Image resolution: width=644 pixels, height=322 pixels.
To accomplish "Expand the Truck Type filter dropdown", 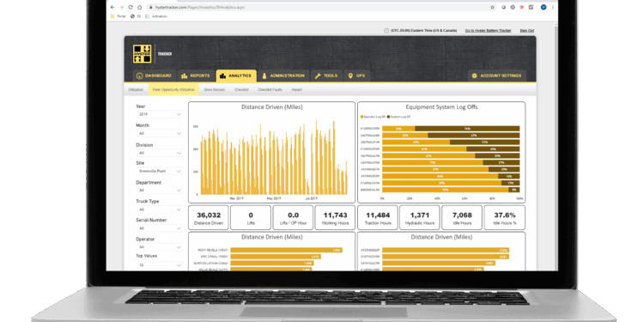I will point(160,210).
